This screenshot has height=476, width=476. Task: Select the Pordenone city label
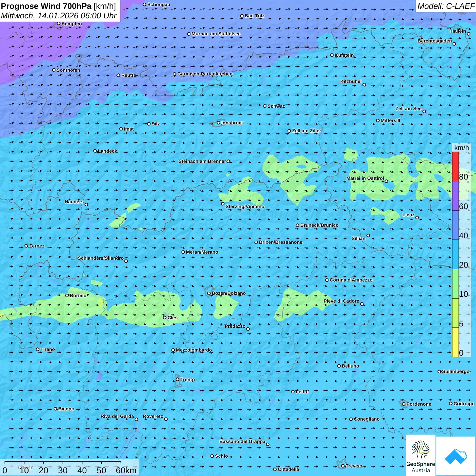[x=419, y=404]
